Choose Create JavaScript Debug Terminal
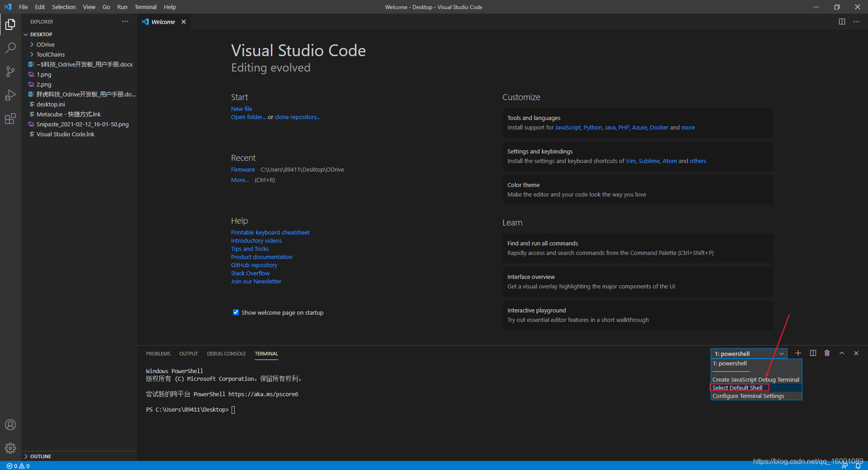This screenshot has width=868, height=470. pyautogui.click(x=756, y=380)
